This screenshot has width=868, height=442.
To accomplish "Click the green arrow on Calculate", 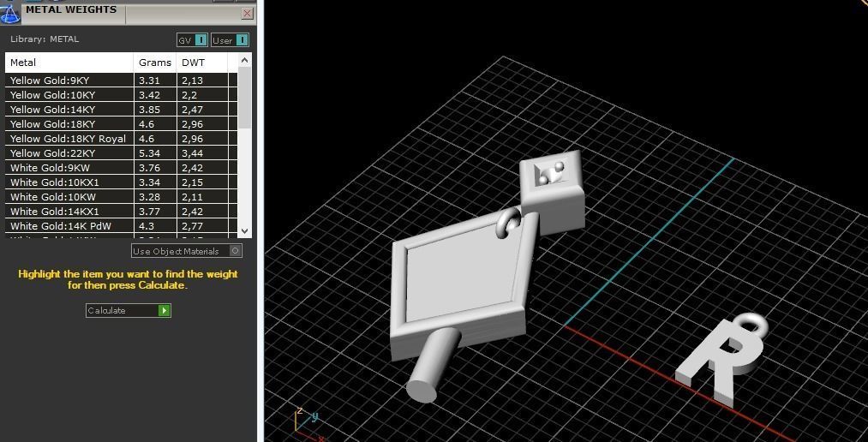I will [x=164, y=310].
